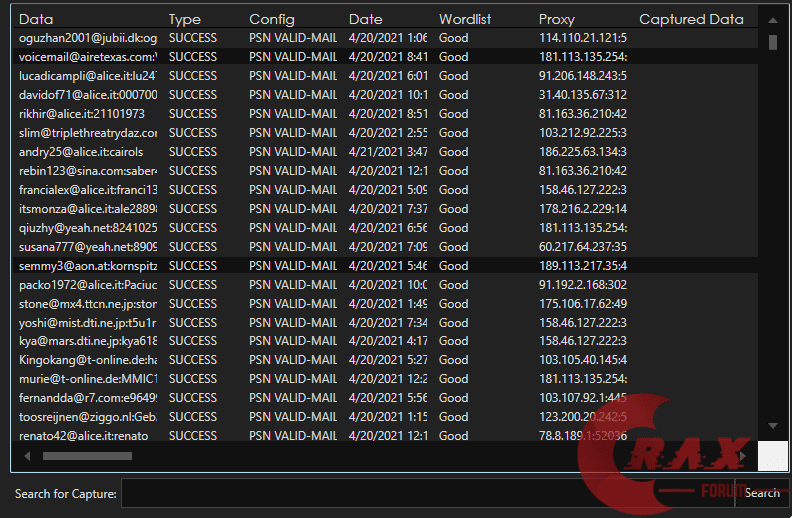This screenshot has height=518, width=792.
Task: Sort by the Proxy column header
Action: [557, 19]
